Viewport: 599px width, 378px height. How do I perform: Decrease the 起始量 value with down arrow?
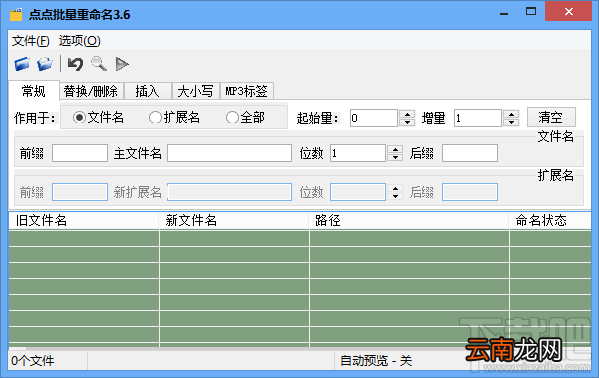click(x=407, y=122)
